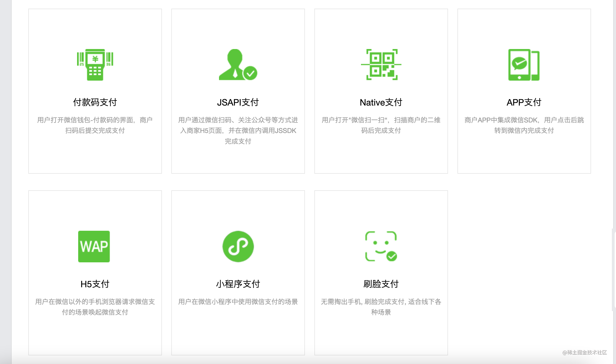This screenshot has width=616, height=364.
Task: Click the APP支付 SDK description text
Action: [x=524, y=125]
